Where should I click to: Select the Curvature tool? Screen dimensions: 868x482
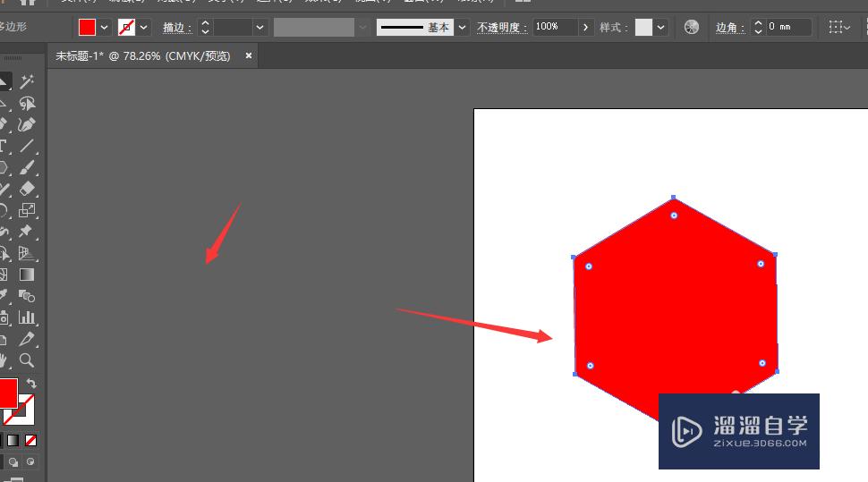pyautogui.click(x=27, y=124)
